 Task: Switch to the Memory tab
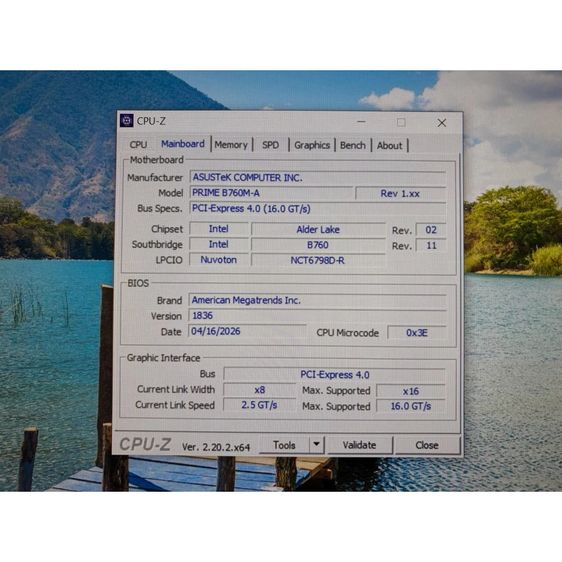pos(231,145)
